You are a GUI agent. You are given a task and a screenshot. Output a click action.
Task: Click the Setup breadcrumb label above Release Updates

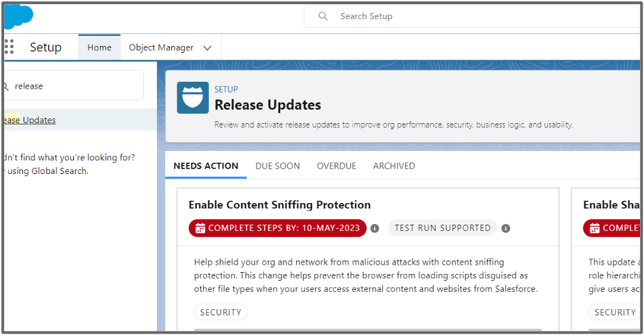[x=226, y=89]
